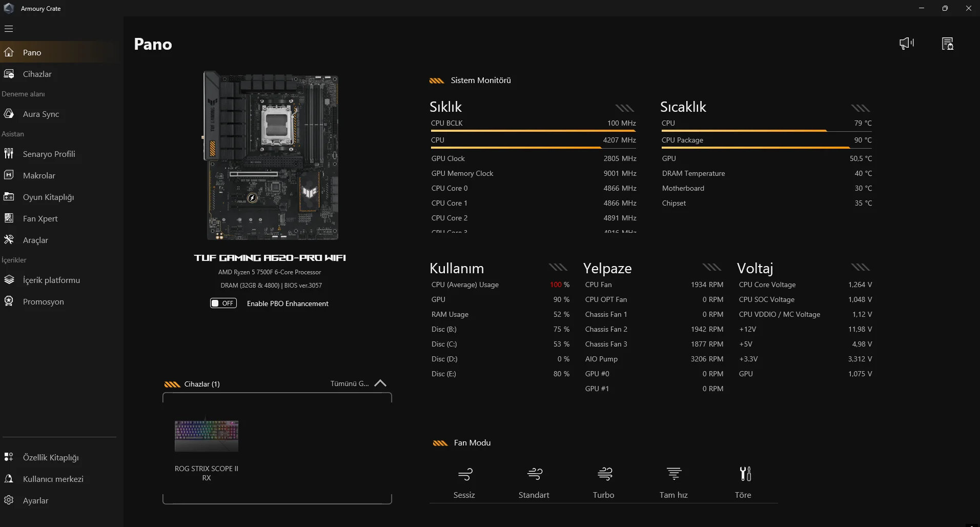Click the GPU Memory Clock label
980x527 pixels.
coord(462,173)
